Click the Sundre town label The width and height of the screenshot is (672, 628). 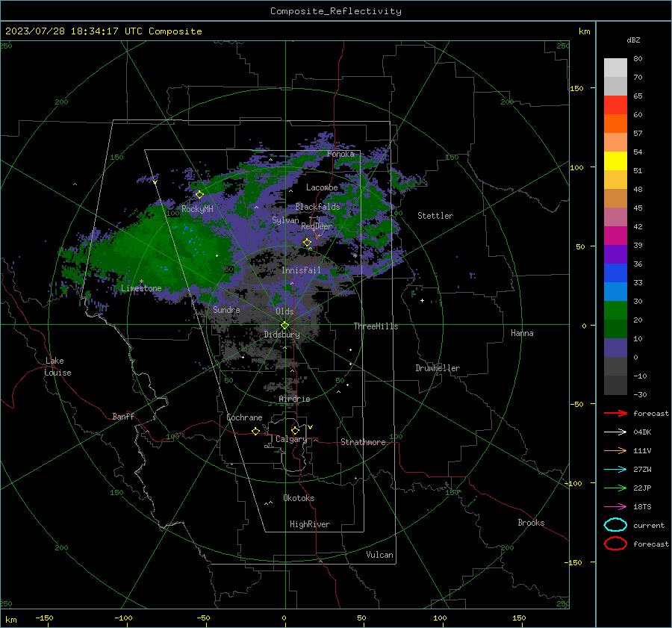coord(226,309)
